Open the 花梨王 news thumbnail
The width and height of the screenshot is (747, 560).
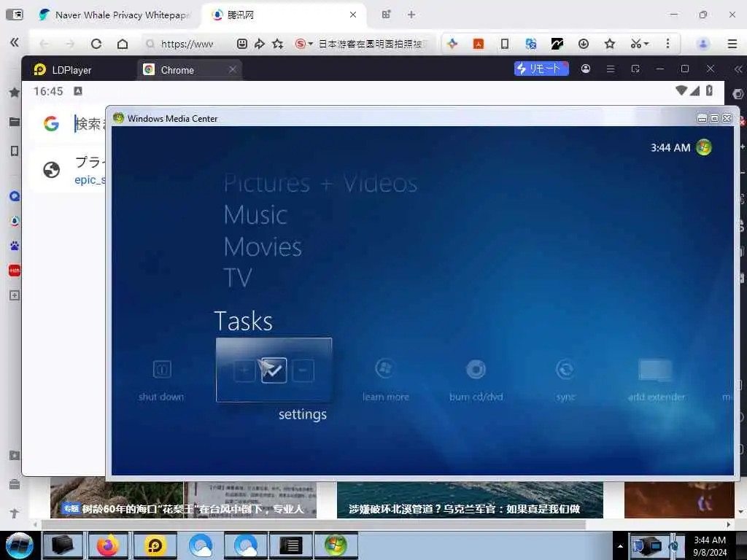click(x=183, y=499)
